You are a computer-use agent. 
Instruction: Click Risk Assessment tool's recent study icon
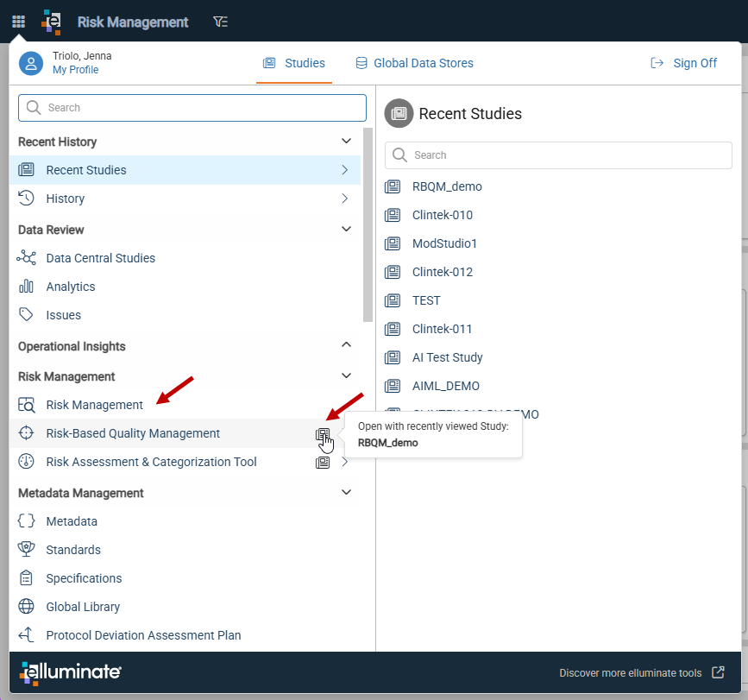point(323,463)
